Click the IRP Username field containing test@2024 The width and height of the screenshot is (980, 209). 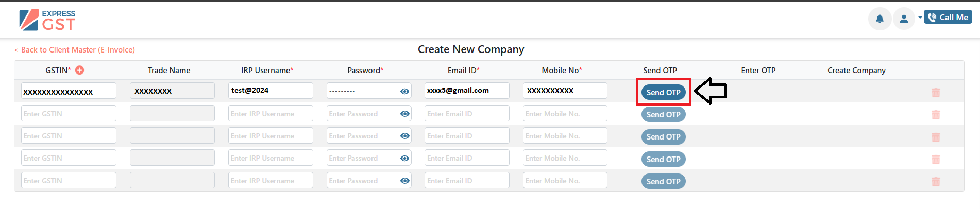pyautogui.click(x=271, y=91)
